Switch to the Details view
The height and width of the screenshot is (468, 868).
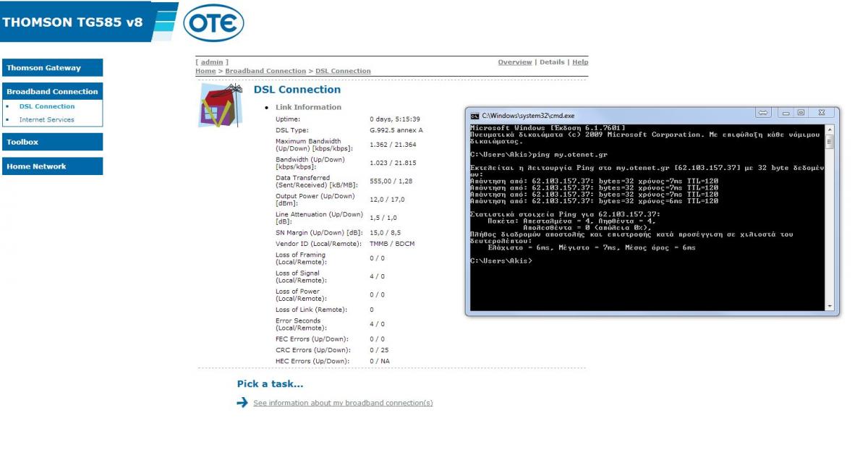pyautogui.click(x=552, y=62)
